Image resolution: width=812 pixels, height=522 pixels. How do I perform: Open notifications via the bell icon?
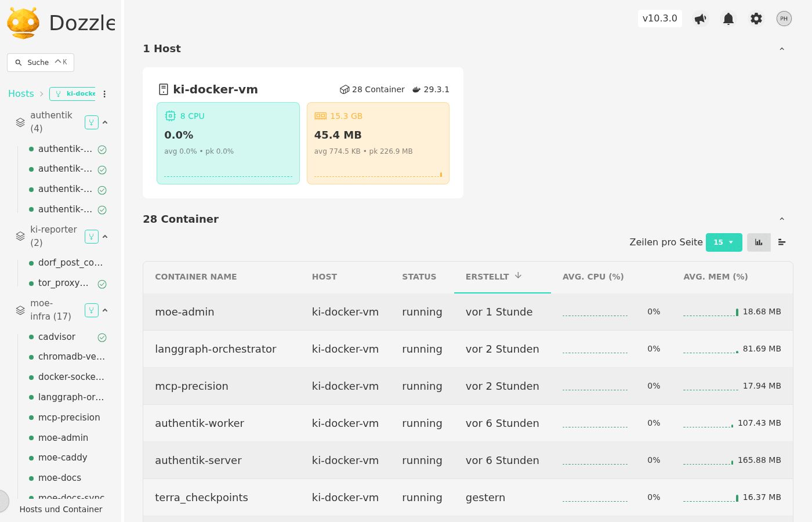point(728,18)
